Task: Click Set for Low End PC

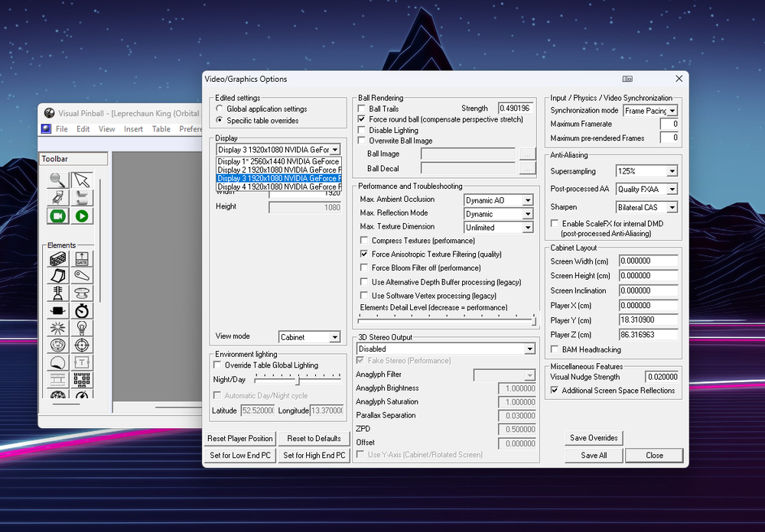Action: click(240, 455)
